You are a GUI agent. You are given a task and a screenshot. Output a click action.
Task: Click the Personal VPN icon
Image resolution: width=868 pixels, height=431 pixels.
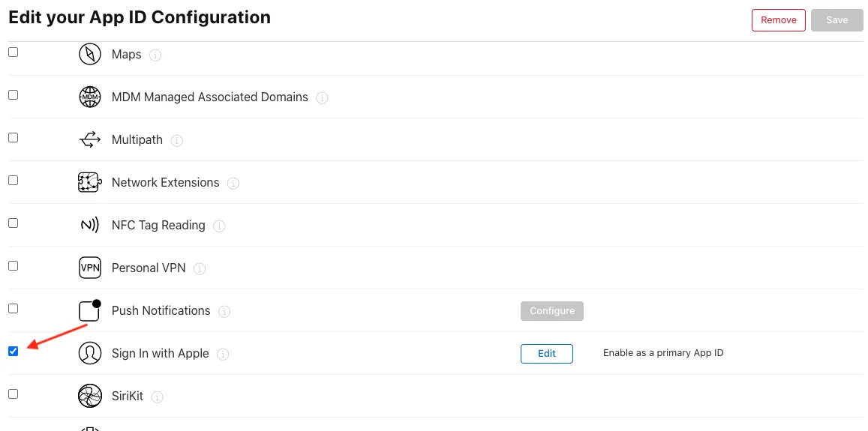click(90, 268)
